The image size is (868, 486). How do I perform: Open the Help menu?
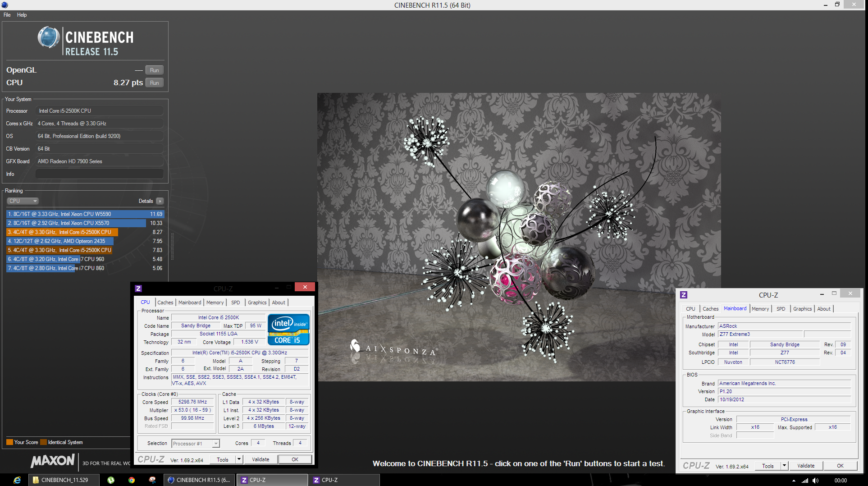(22, 15)
